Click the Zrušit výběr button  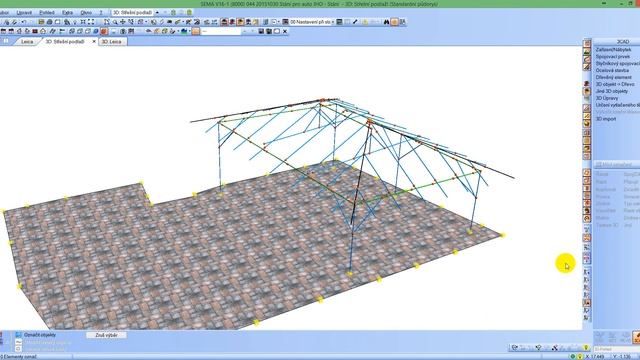point(106,335)
